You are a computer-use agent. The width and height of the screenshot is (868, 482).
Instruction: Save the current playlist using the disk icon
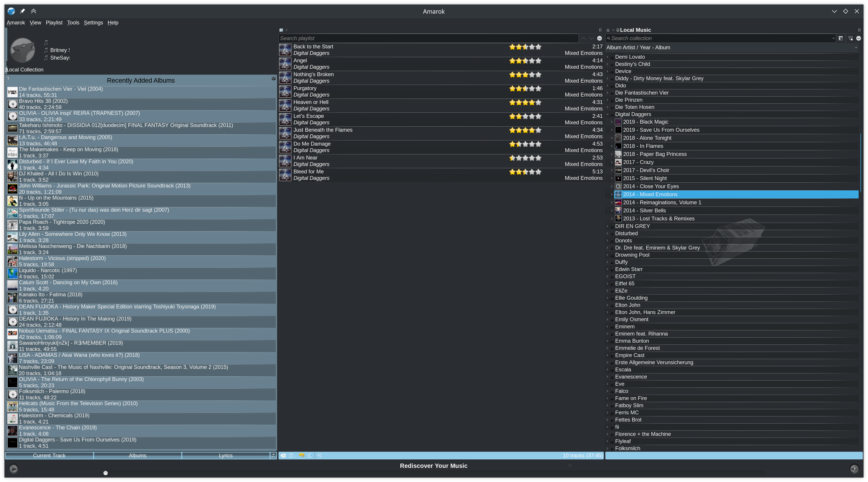click(291, 456)
